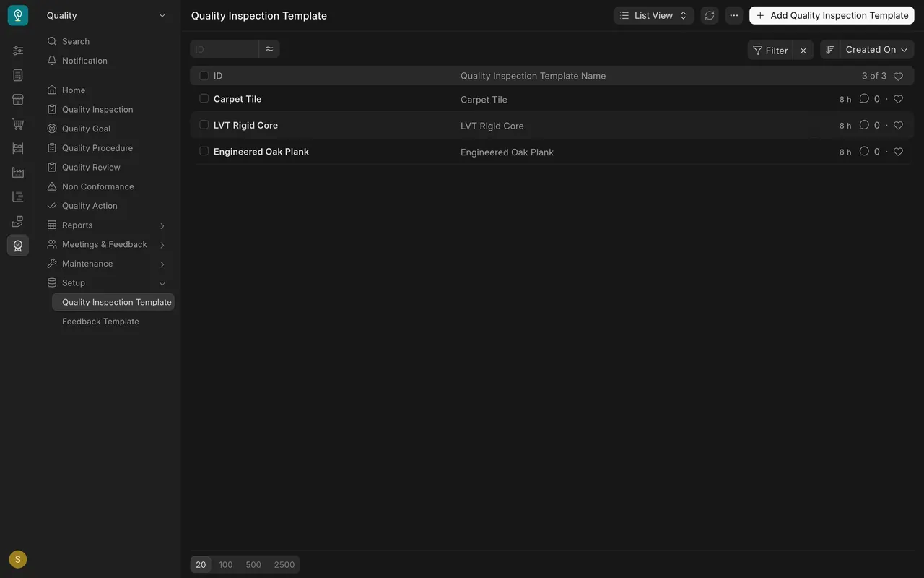Tick the select-all checkbox in header
924x578 pixels.
coord(204,76)
